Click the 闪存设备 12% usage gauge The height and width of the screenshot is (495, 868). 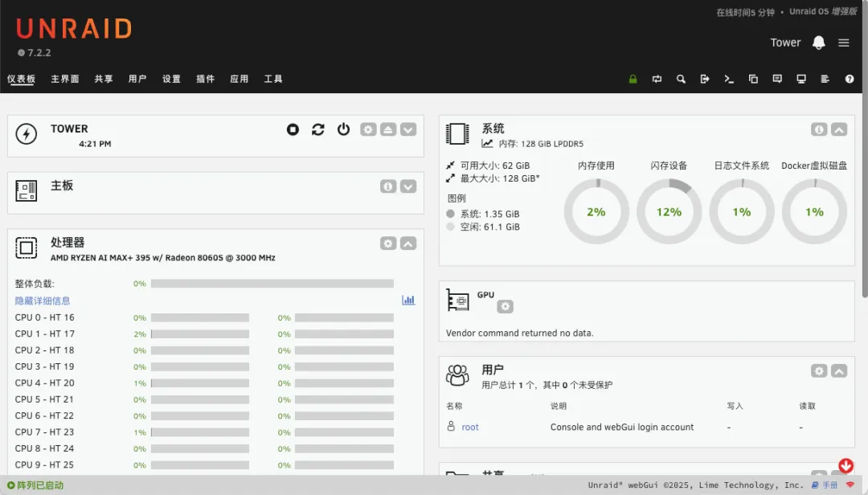(x=669, y=212)
